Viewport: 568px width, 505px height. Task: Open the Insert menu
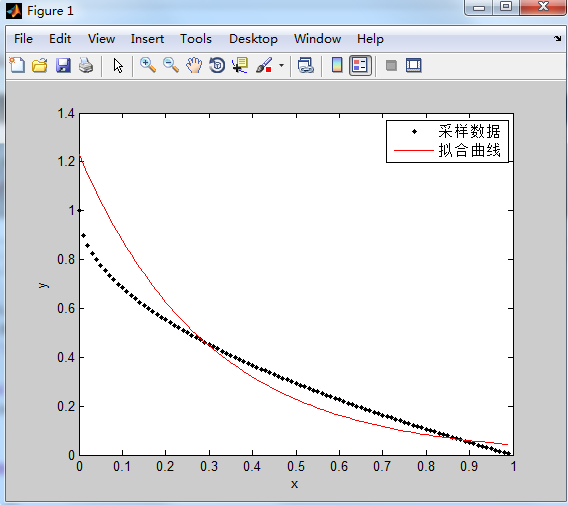coord(147,39)
